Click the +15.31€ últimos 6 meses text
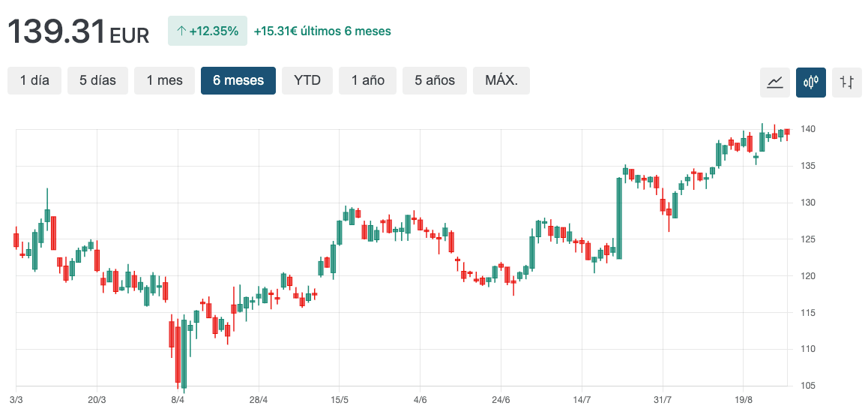The height and width of the screenshot is (415, 868). click(x=322, y=32)
